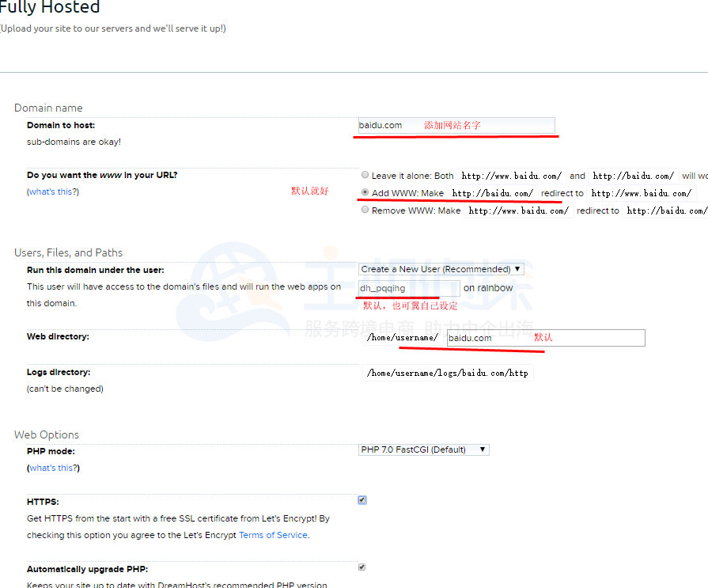Screen dimensions: 708x588
Task: Click the 'Run this domain under the user' label
Action: click(96, 270)
